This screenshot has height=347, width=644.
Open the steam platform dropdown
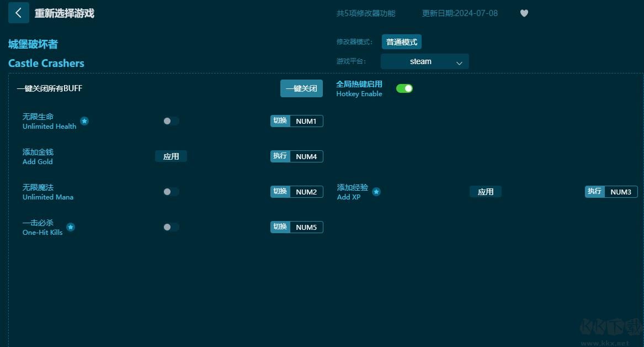click(x=425, y=62)
